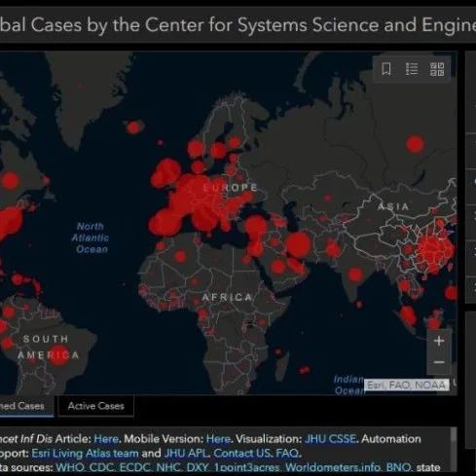Open the Worldometers.info source link
The height and width of the screenshot is (476, 476).
[333, 467]
